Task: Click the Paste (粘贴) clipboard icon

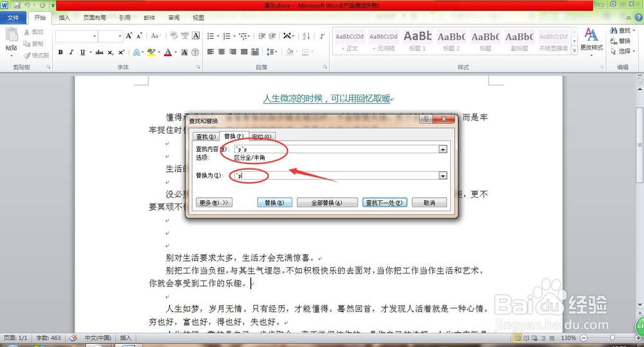Action: click(12, 35)
